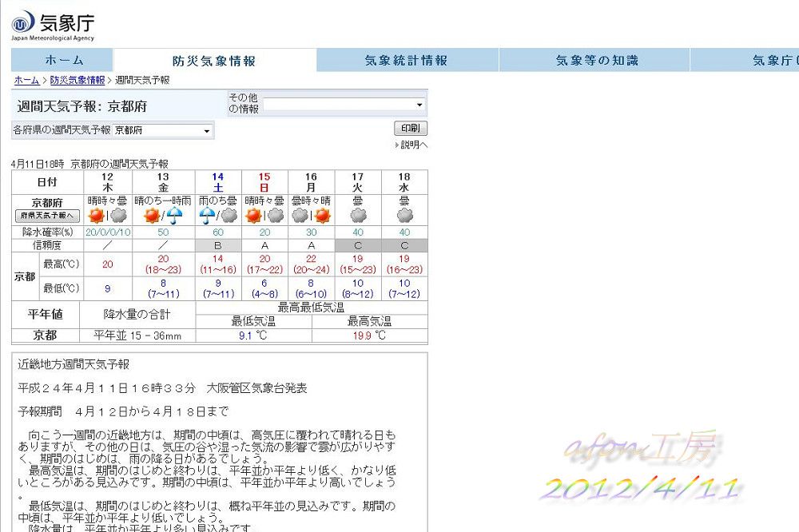
Task: Click Tuesday 17's cloudy weather icon
Action: pyautogui.click(x=358, y=216)
